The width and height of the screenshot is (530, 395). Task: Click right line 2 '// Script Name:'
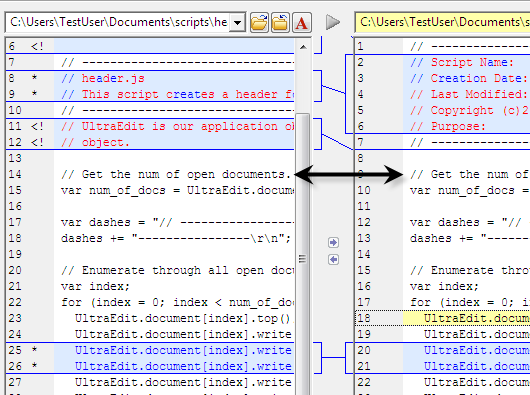click(x=462, y=62)
